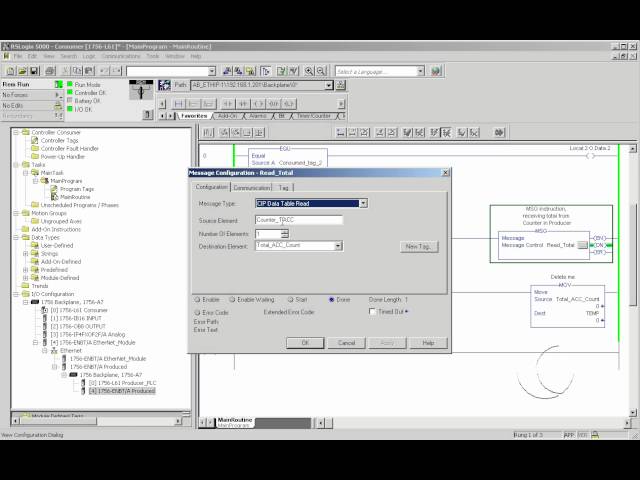Select 1756-L61 Producer_PLC module in tree

(x=122, y=383)
